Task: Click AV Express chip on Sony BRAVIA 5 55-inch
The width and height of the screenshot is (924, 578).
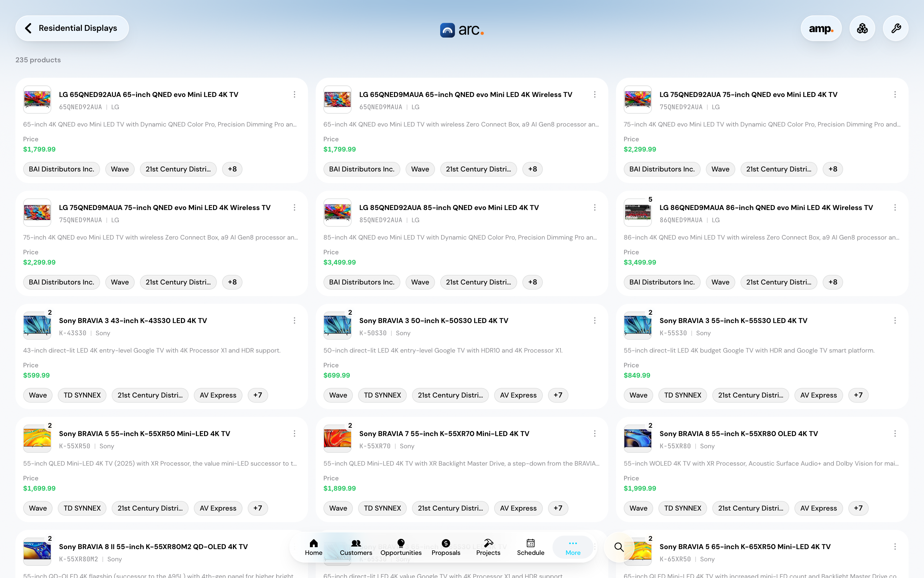Action: 218,508
